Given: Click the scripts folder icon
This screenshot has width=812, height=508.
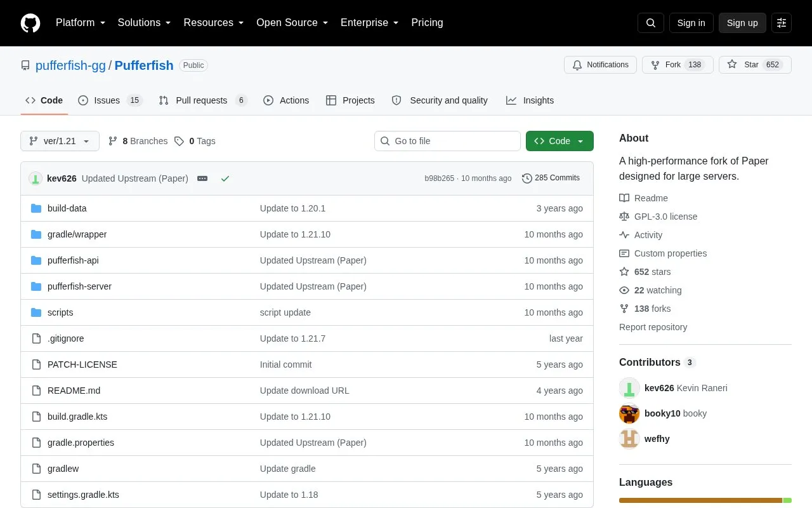Looking at the screenshot, I should [x=36, y=312].
